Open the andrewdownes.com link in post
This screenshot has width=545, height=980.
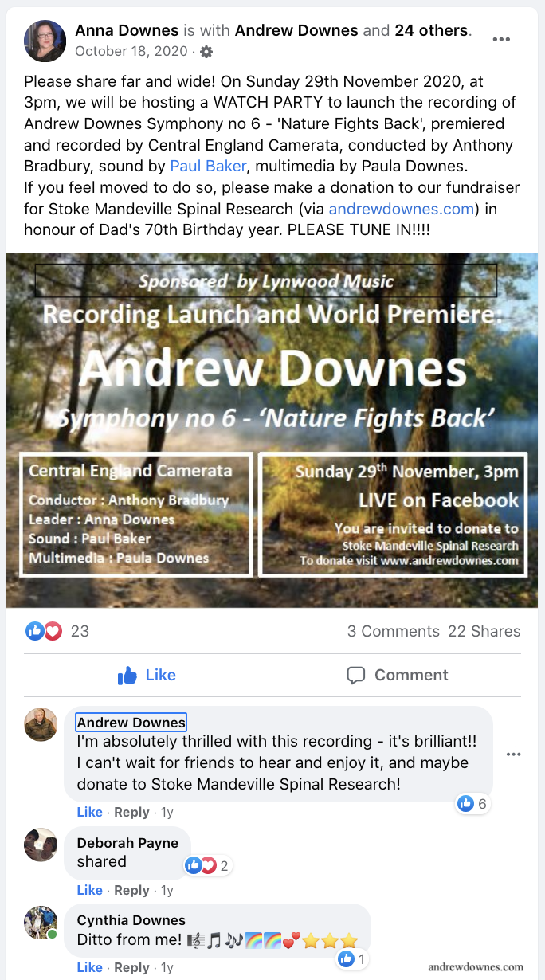[402, 209]
